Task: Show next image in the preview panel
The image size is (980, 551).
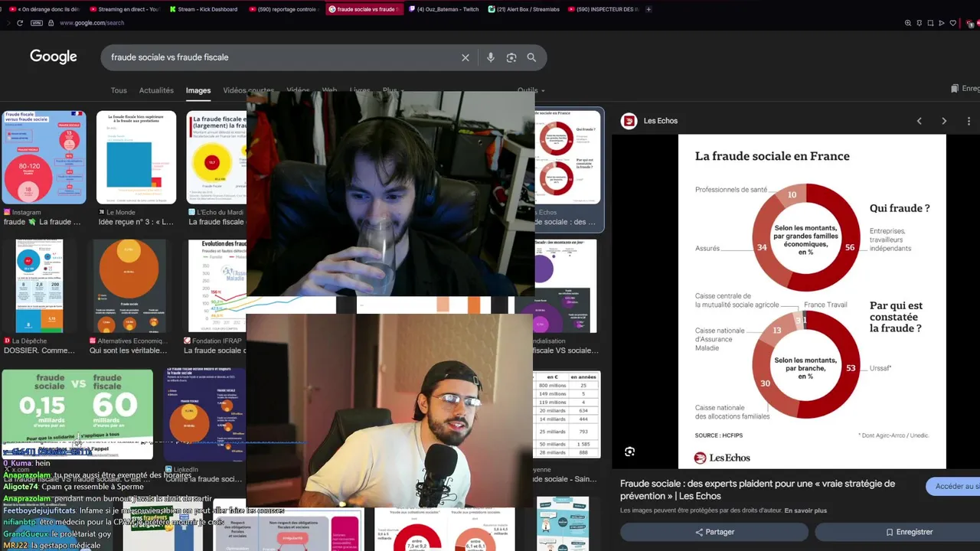Action: (944, 121)
